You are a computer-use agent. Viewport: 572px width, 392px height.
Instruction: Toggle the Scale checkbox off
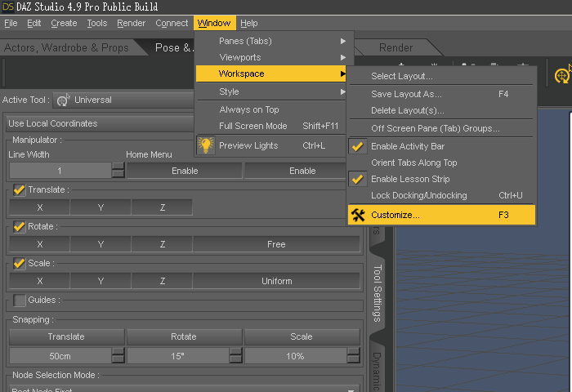click(x=20, y=263)
